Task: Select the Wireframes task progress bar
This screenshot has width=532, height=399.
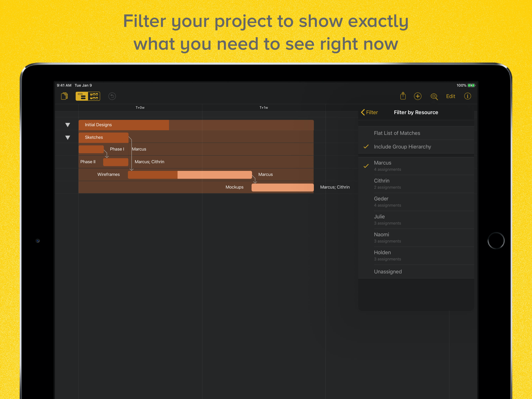Action: (x=190, y=175)
